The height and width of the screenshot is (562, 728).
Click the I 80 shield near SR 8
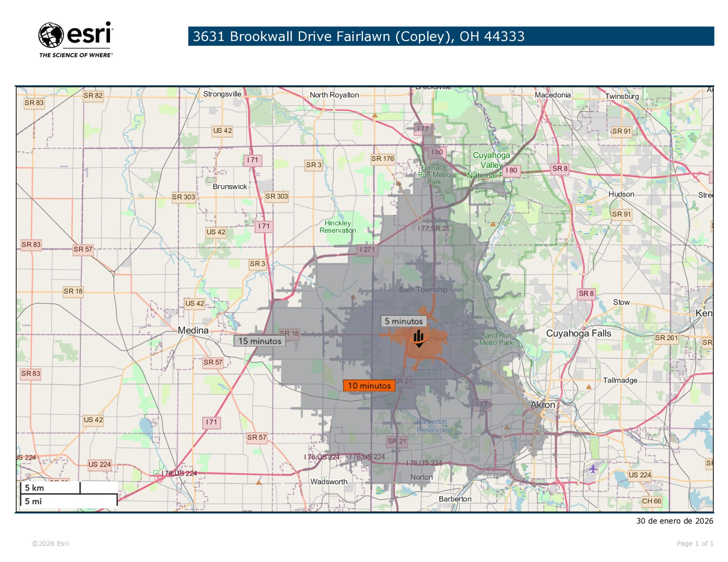pyautogui.click(x=511, y=170)
